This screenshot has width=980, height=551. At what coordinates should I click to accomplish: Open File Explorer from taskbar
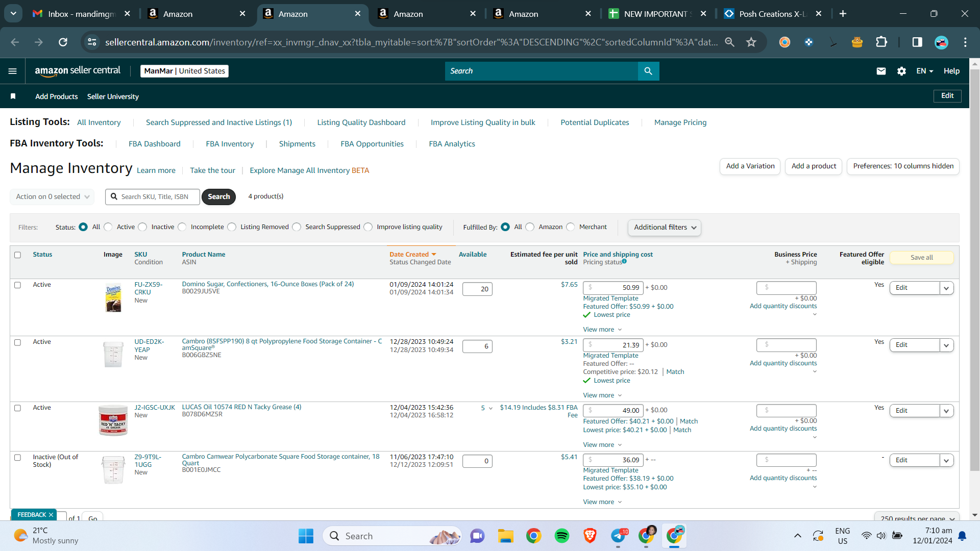[x=505, y=536]
